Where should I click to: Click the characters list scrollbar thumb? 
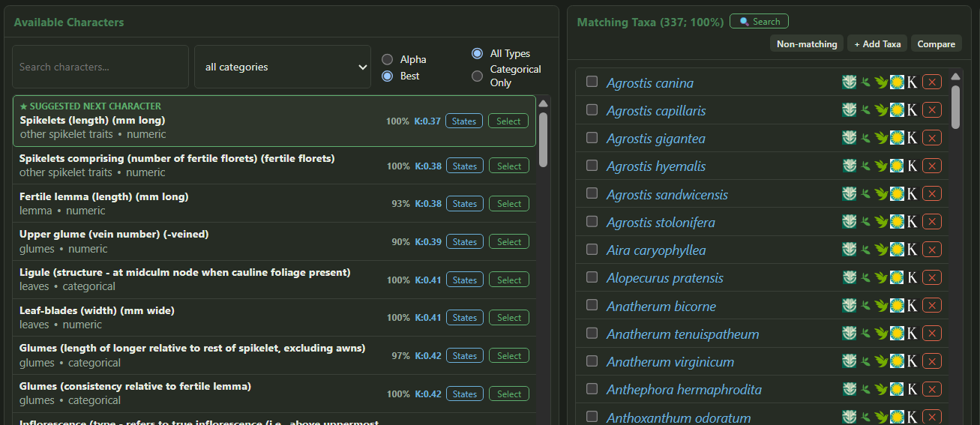coord(543,139)
